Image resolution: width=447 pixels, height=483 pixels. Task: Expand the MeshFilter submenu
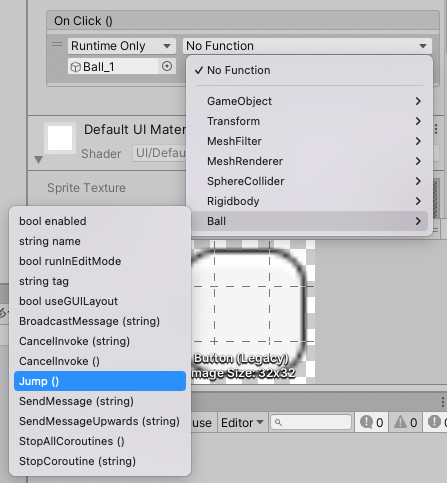coord(309,141)
